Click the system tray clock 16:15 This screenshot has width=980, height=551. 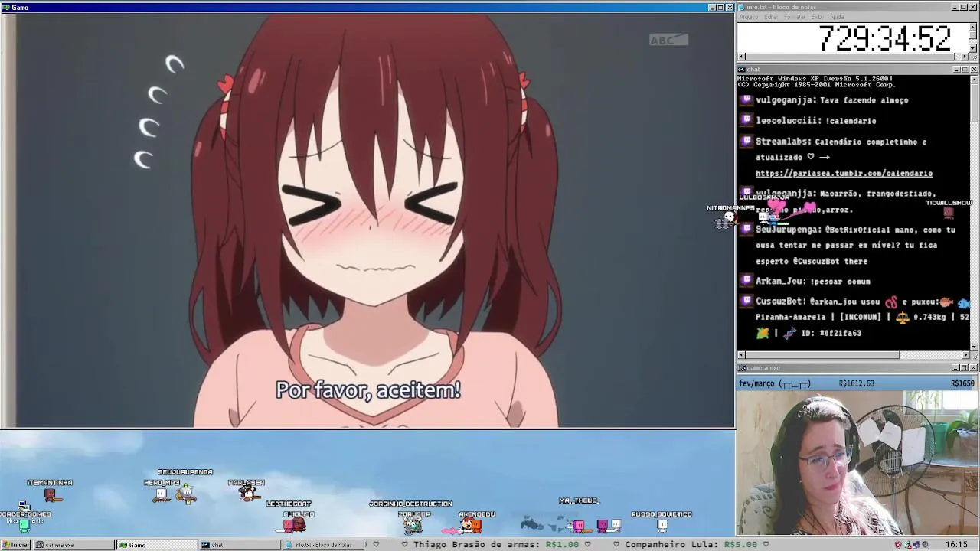[956, 545]
